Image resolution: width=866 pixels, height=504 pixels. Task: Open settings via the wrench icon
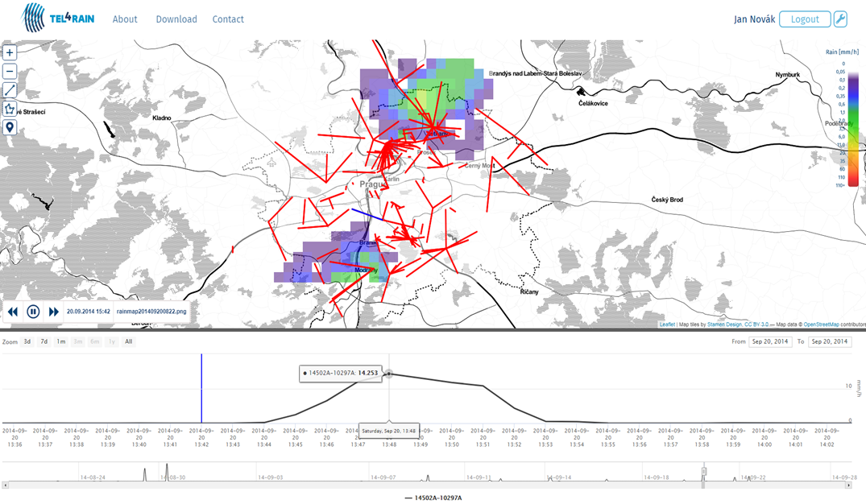[x=840, y=19]
